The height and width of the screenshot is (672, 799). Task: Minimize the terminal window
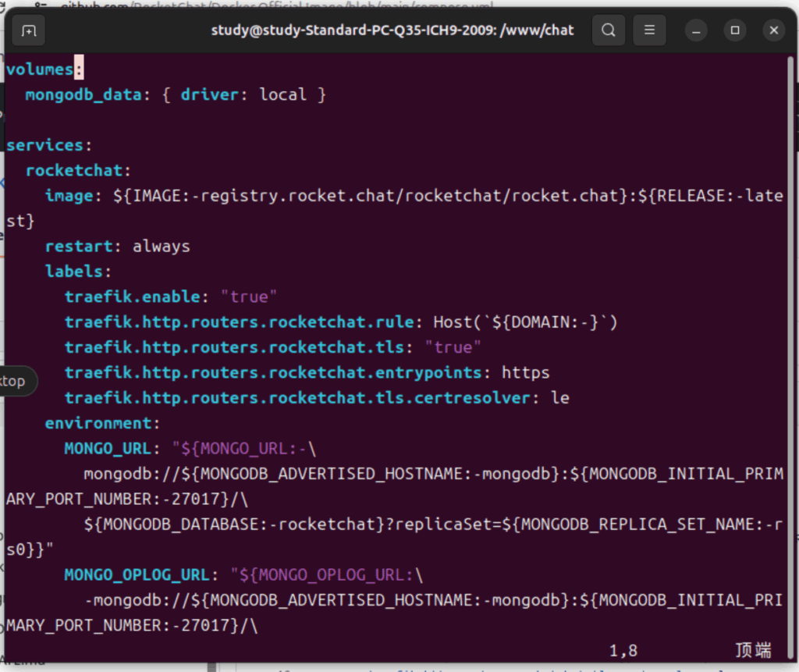(x=696, y=30)
